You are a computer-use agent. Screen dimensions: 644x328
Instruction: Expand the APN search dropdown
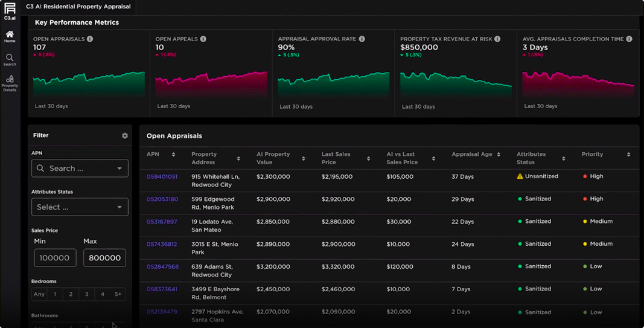(120, 169)
